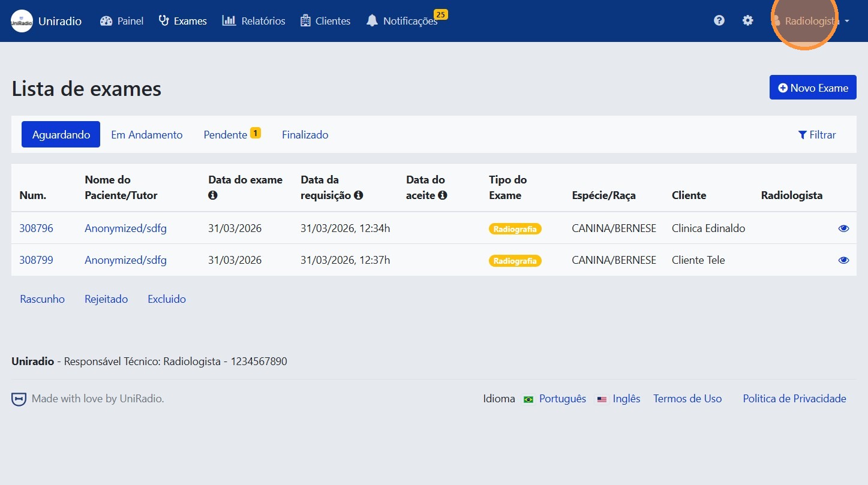This screenshot has height=485, width=868.
Task: Click the Novo Exame button
Action: [812, 88]
